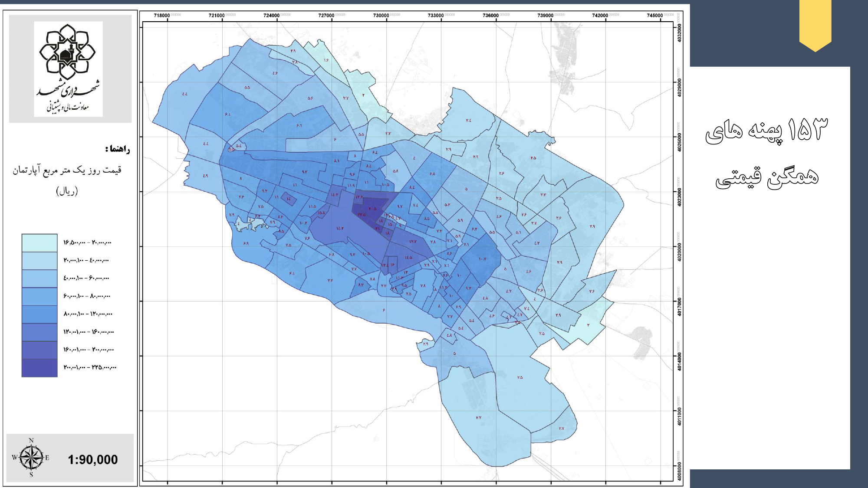Click the darkest purple legend swatch

[x=39, y=367]
